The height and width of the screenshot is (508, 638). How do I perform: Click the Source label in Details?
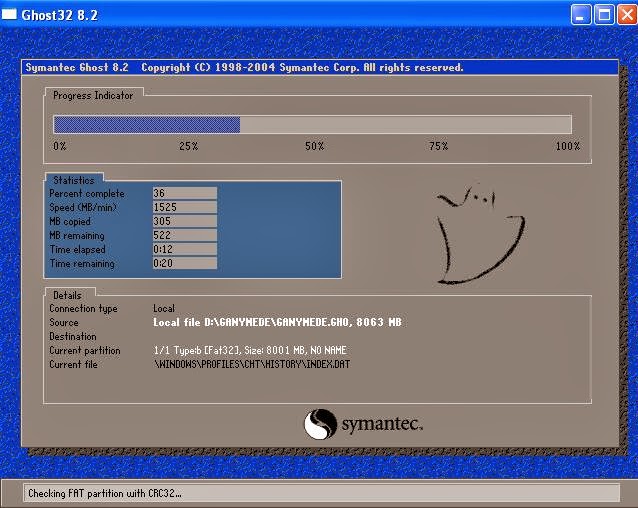click(x=64, y=323)
